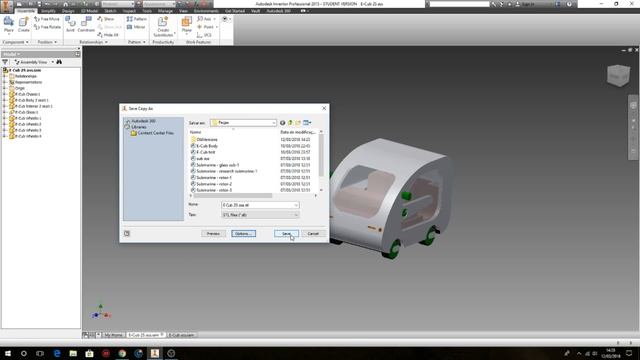Click the Cancel button in dialog
The height and width of the screenshot is (360, 640).
coord(313,234)
